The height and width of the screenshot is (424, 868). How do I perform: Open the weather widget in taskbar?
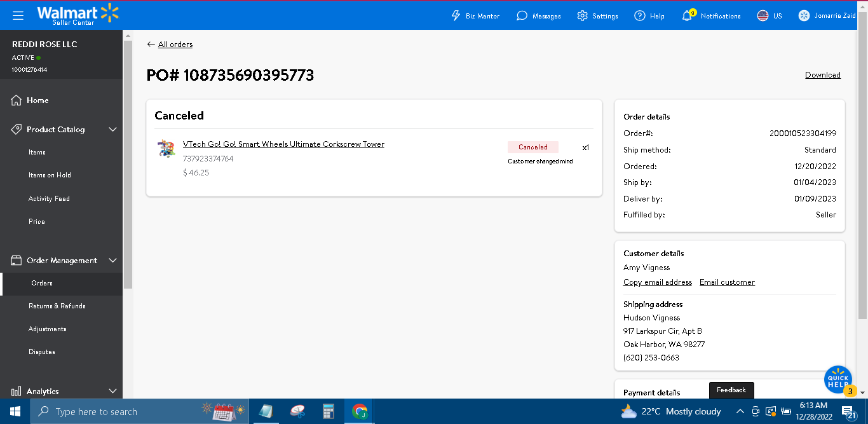tap(671, 411)
